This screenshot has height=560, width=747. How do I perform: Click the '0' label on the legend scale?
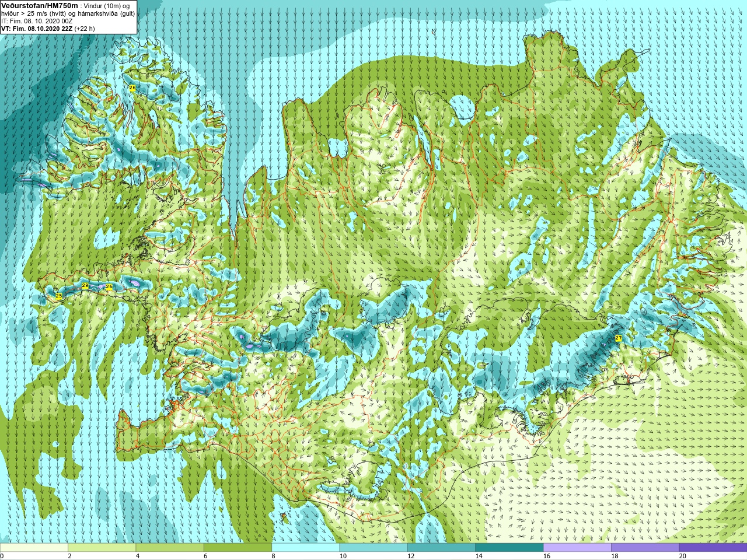click(2, 556)
